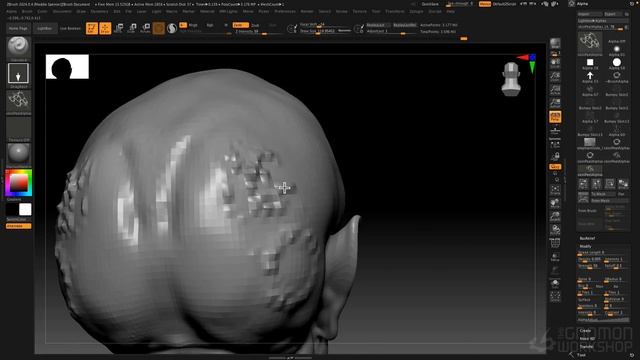Viewport: 640px width, 360px height.
Task: Click the Rotate alpha icon
Action: [610, 184]
